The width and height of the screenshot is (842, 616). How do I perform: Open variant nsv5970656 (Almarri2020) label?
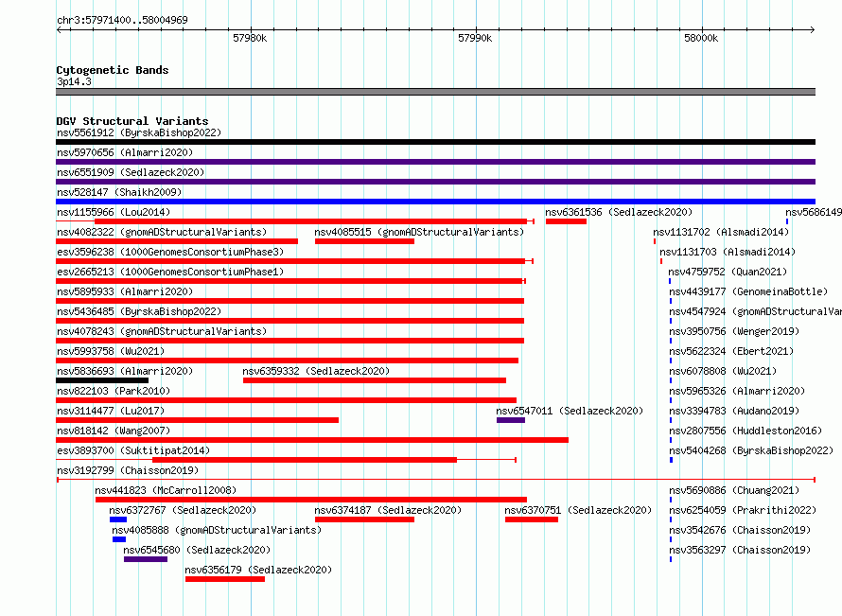(x=125, y=152)
